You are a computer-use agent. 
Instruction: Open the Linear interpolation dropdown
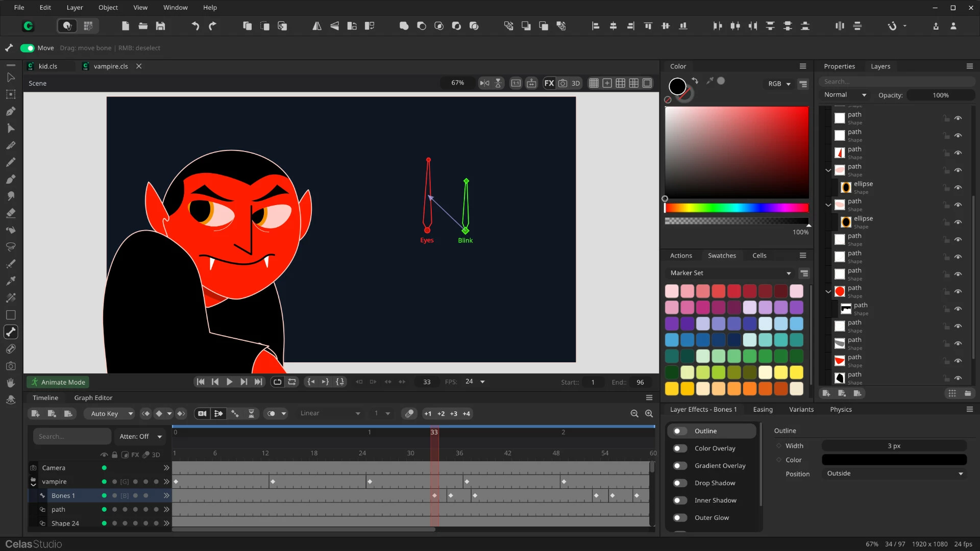click(330, 414)
